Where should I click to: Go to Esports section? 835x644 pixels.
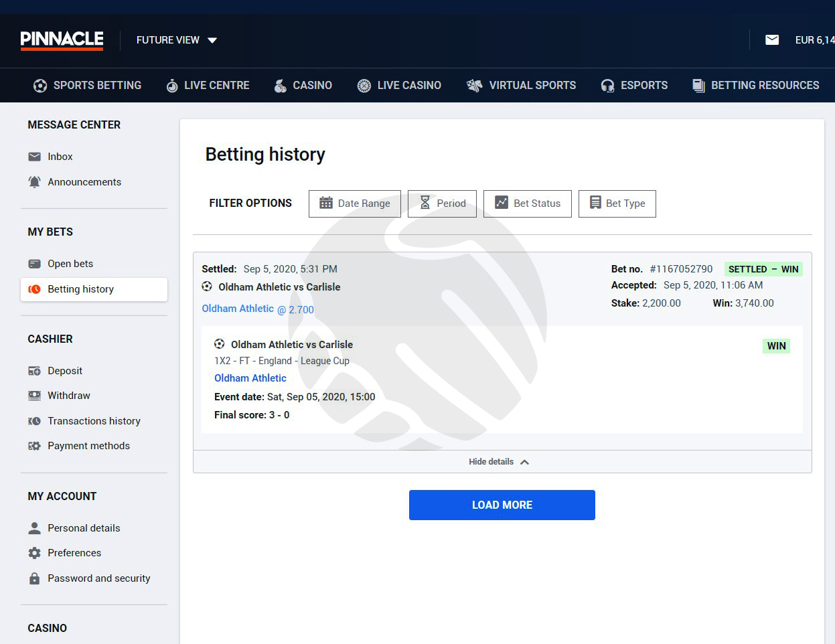(x=634, y=86)
